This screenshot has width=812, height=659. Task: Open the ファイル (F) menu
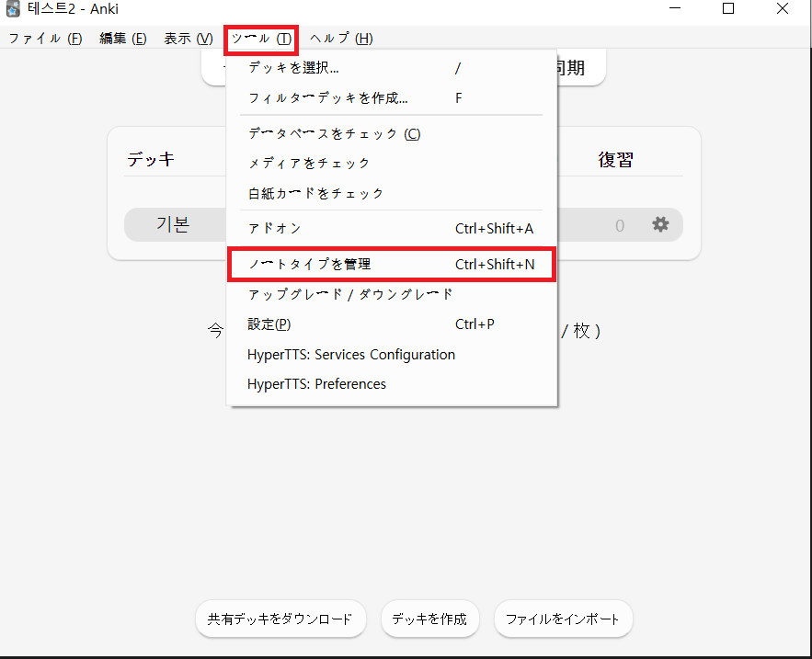click(46, 39)
